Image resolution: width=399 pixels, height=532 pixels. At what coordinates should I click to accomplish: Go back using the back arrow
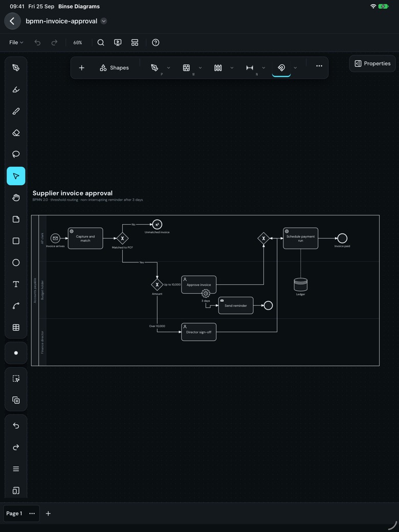click(12, 21)
